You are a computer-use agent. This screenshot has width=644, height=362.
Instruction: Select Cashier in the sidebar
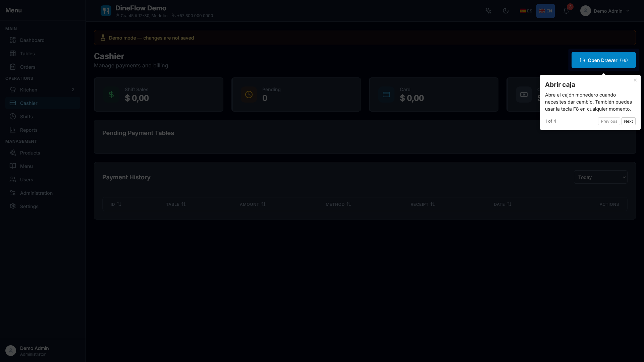pos(43,103)
